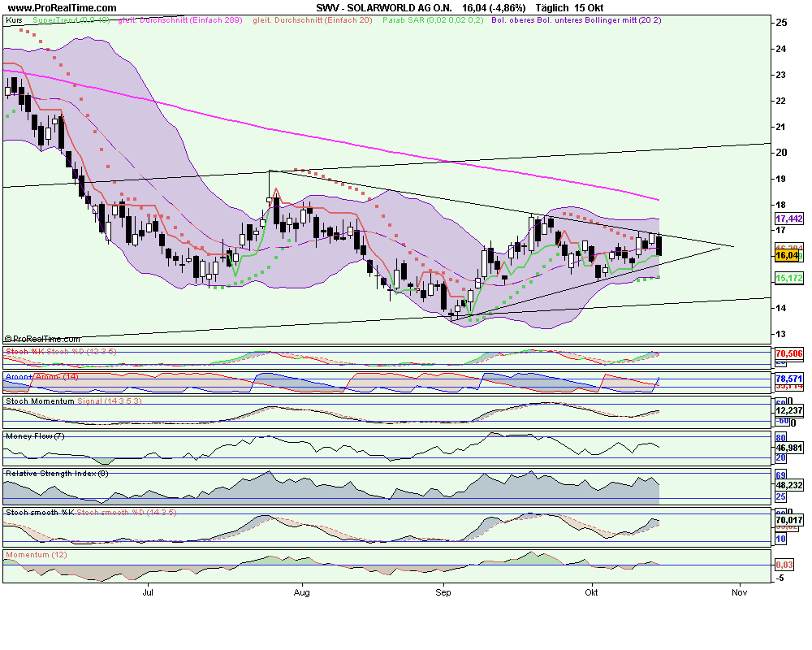The image size is (812, 650).
Task: Click gleit. Durchschnitt (Einfach 289) label
Action: [180, 20]
